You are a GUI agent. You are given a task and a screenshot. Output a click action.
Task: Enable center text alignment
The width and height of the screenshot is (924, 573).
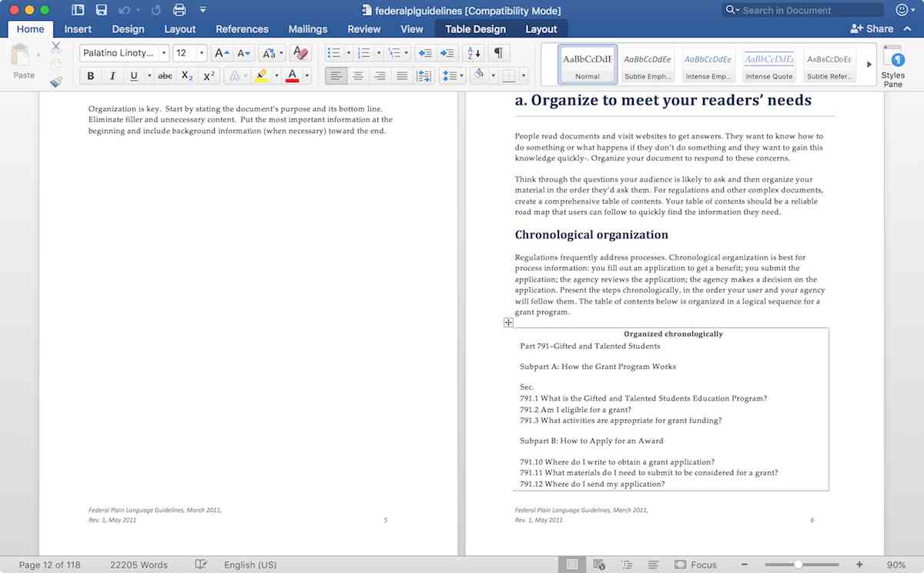tap(358, 75)
